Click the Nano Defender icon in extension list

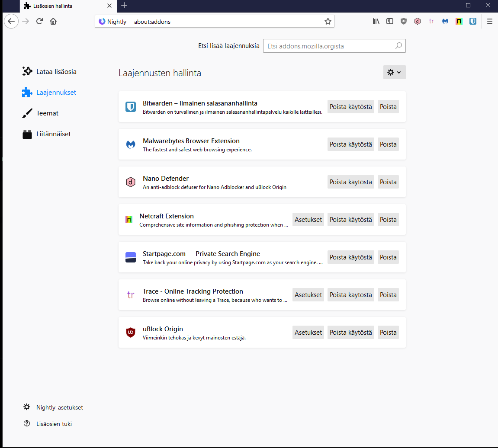tap(131, 182)
